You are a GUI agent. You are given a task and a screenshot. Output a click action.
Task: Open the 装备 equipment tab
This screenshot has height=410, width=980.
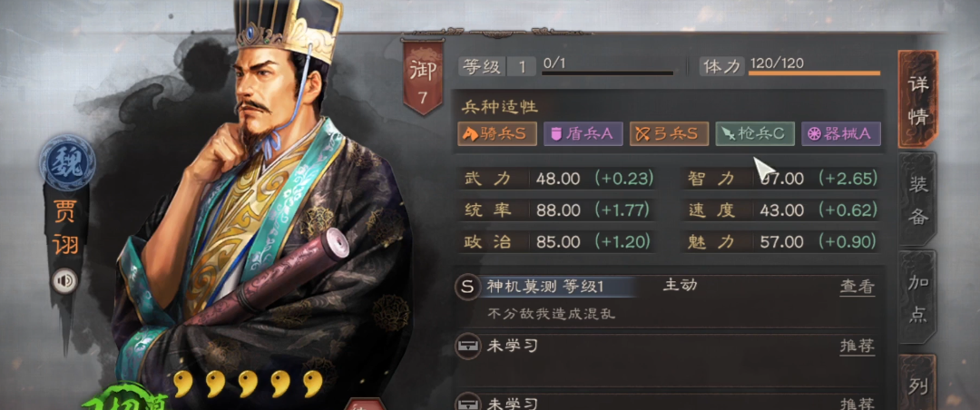[x=918, y=199]
